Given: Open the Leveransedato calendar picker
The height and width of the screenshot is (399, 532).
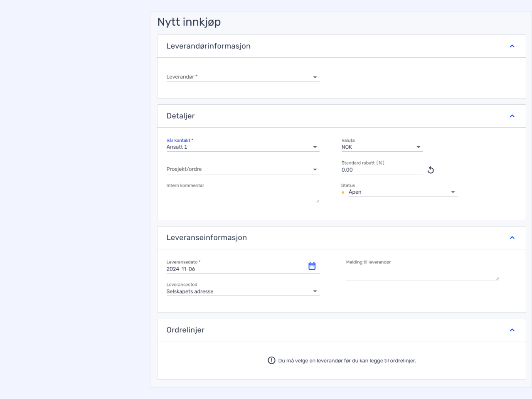Looking at the screenshot, I should click(x=312, y=266).
